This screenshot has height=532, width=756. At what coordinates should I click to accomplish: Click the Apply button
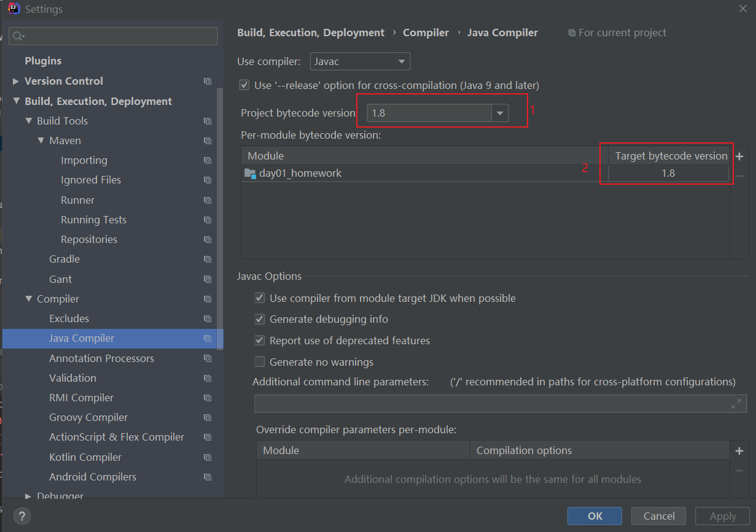[x=722, y=516]
